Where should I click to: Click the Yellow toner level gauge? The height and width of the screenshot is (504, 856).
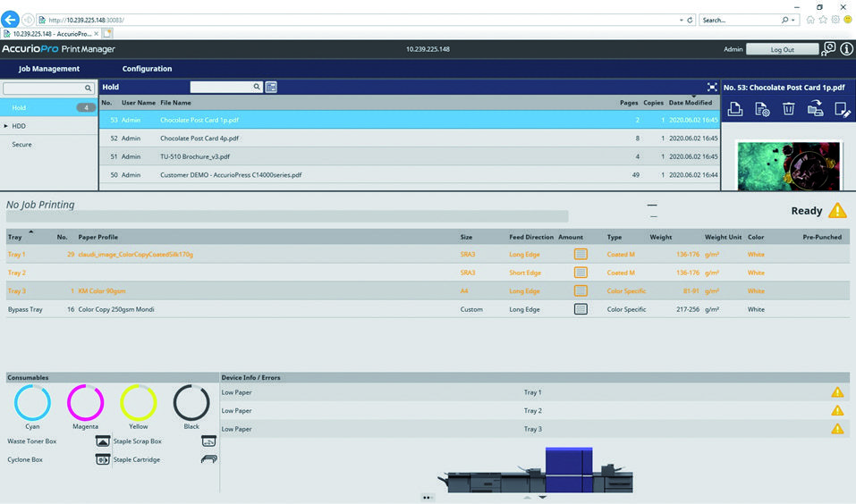click(138, 402)
